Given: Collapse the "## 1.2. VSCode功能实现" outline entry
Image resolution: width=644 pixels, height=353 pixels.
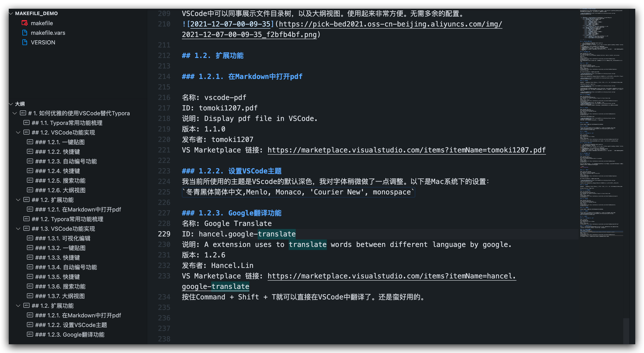Looking at the screenshot, I should coord(18,132).
